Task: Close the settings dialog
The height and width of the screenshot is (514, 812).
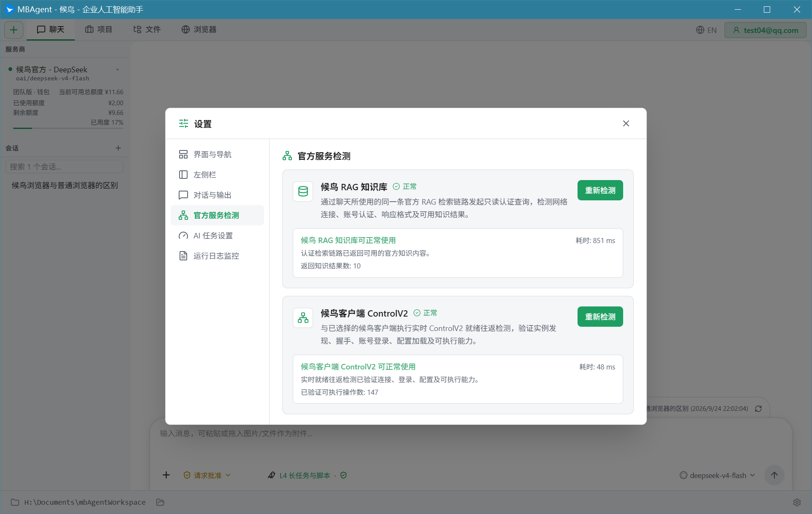Action: click(626, 123)
